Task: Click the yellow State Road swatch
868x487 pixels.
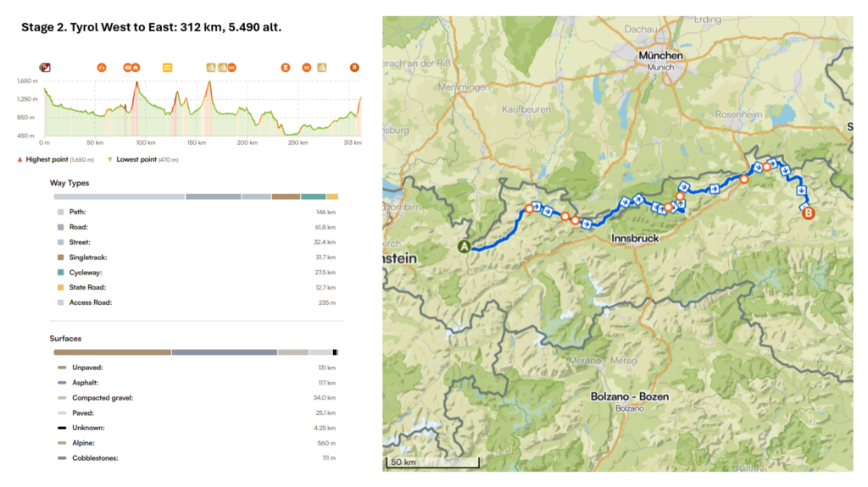Action: point(60,287)
